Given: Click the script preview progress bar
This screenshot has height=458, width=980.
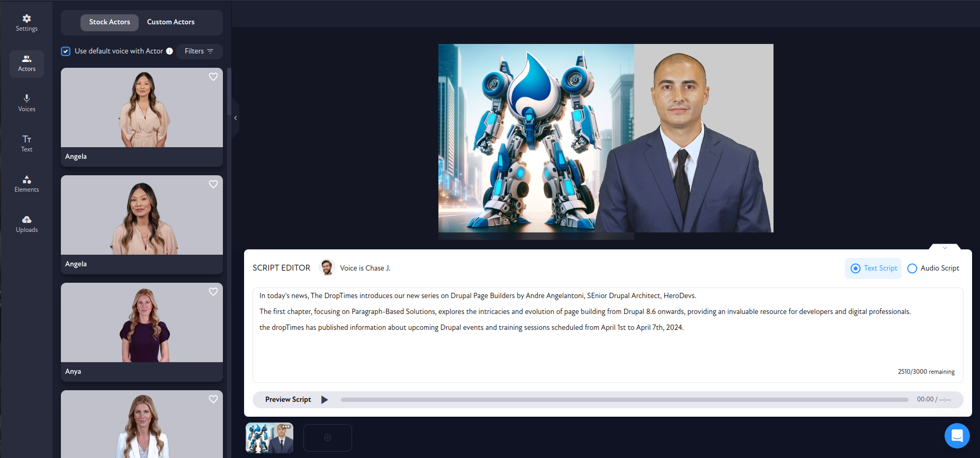Looking at the screenshot, I should (x=624, y=400).
